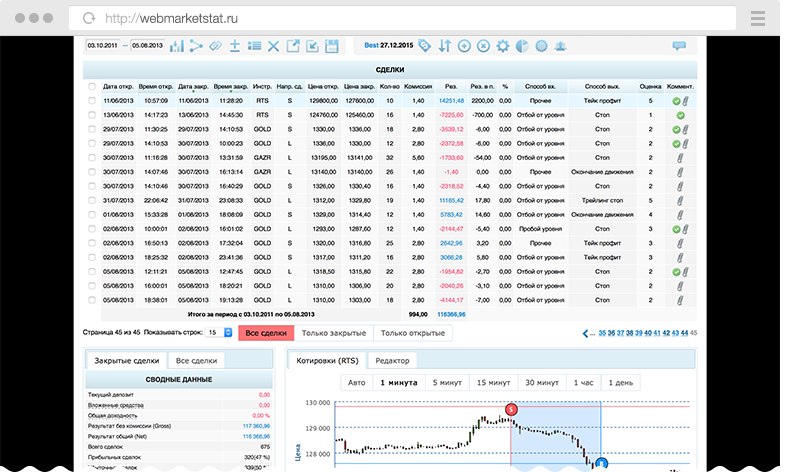Click the X delete icon in toolbar
The image size is (800, 472).
click(273, 46)
